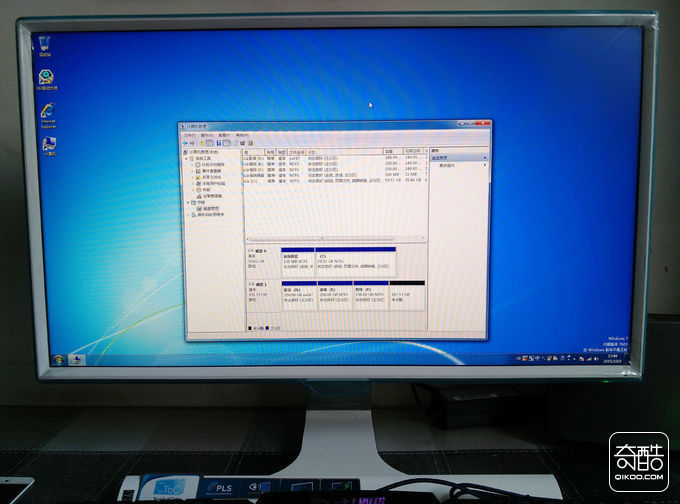
Task: Select the System Reserved 100 MB row
Action: [x=335, y=175]
